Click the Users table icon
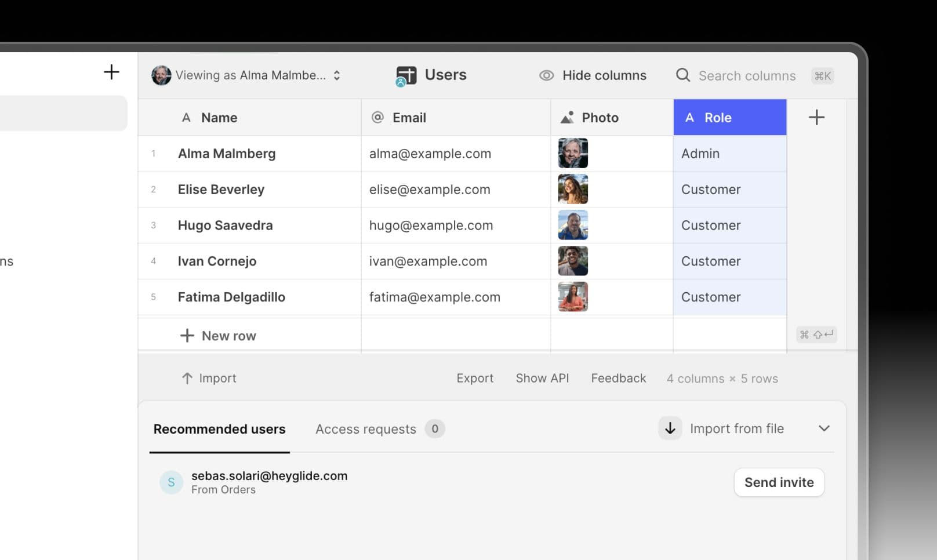This screenshot has width=937, height=560. tap(406, 76)
